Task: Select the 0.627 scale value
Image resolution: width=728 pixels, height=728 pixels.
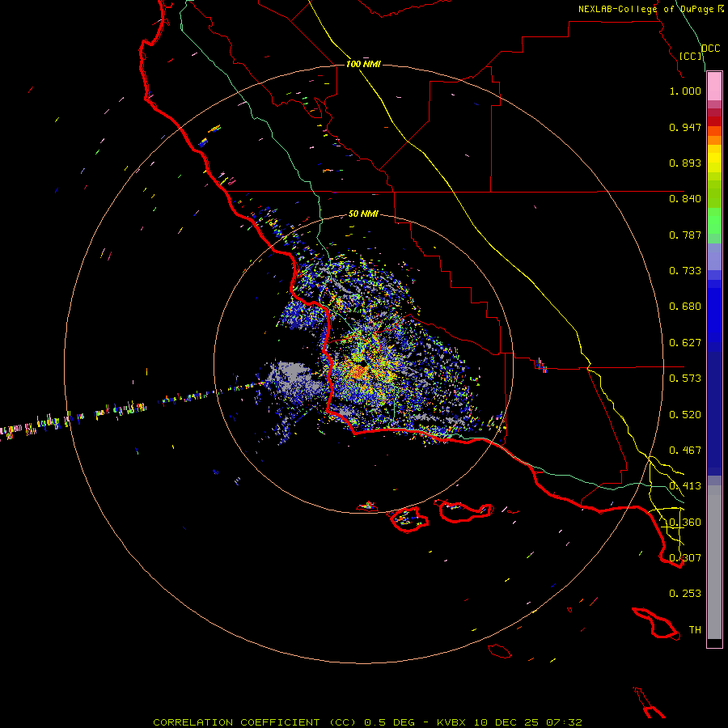Action: pyautogui.click(x=685, y=343)
